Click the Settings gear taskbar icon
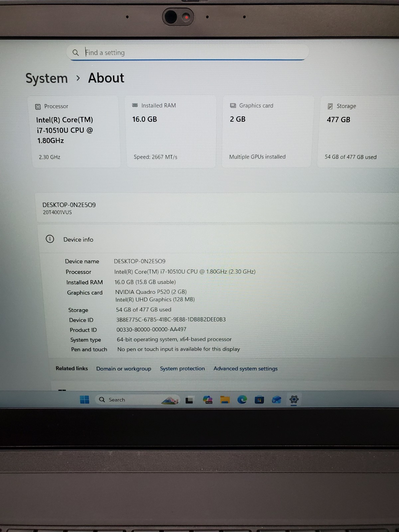The image size is (399, 532). click(x=294, y=399)
